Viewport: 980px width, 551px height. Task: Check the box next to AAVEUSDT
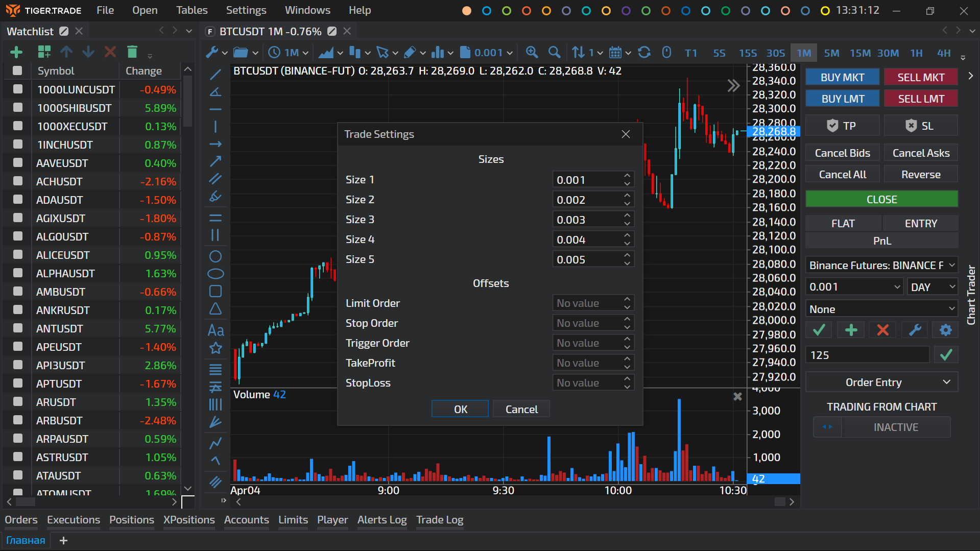[x=18, y=163]
